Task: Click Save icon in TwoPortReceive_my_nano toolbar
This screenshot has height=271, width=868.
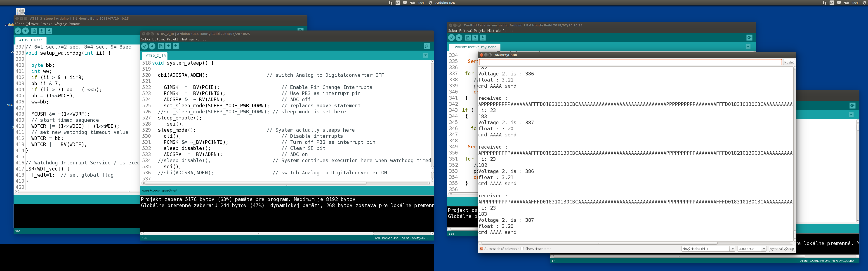Action: coord(483,38)
